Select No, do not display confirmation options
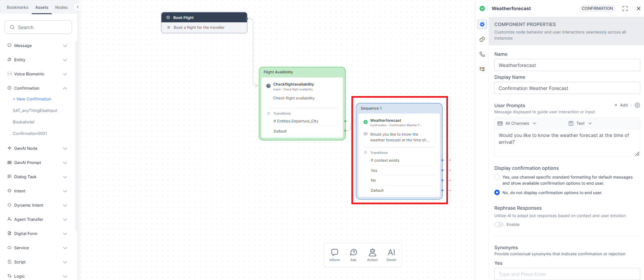The width and height of the screenshot is (644, 280). pos(497,192)
